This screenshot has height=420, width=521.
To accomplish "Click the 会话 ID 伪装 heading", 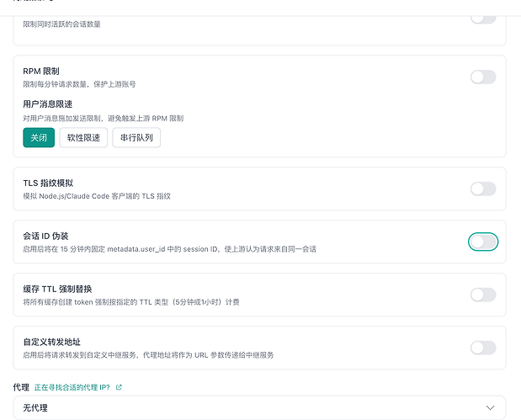I will [45, 236].
